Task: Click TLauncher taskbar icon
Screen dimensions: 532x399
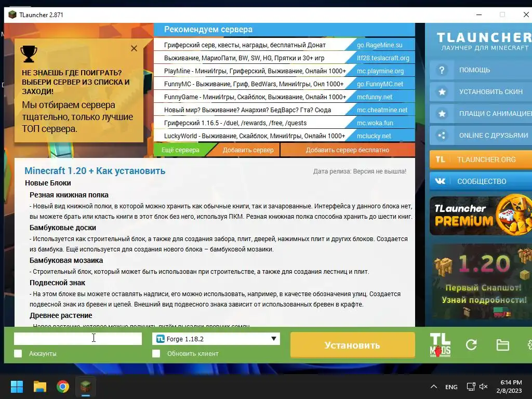Action: point(86,387)
